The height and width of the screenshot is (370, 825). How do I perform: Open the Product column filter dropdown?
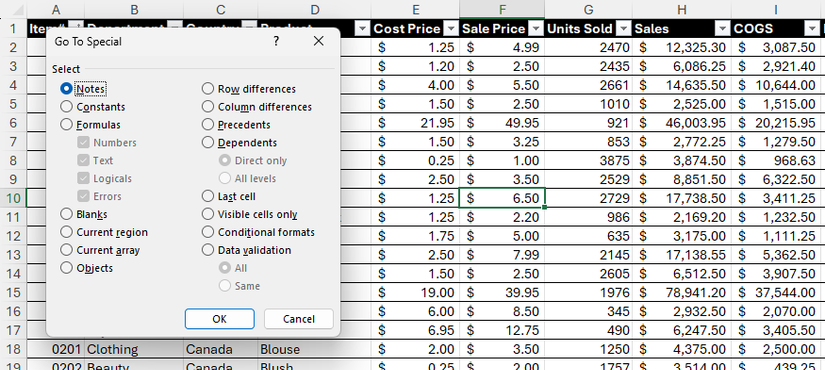[x=362, y=29]
